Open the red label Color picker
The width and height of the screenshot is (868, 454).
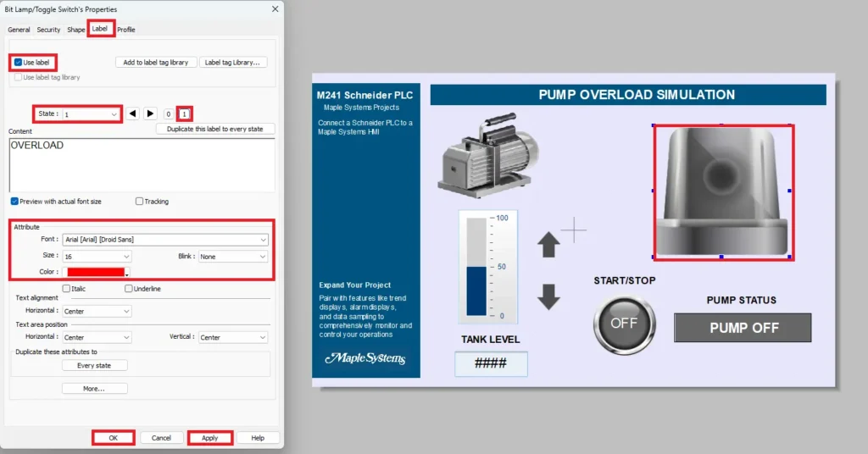(x=97, y=272)
